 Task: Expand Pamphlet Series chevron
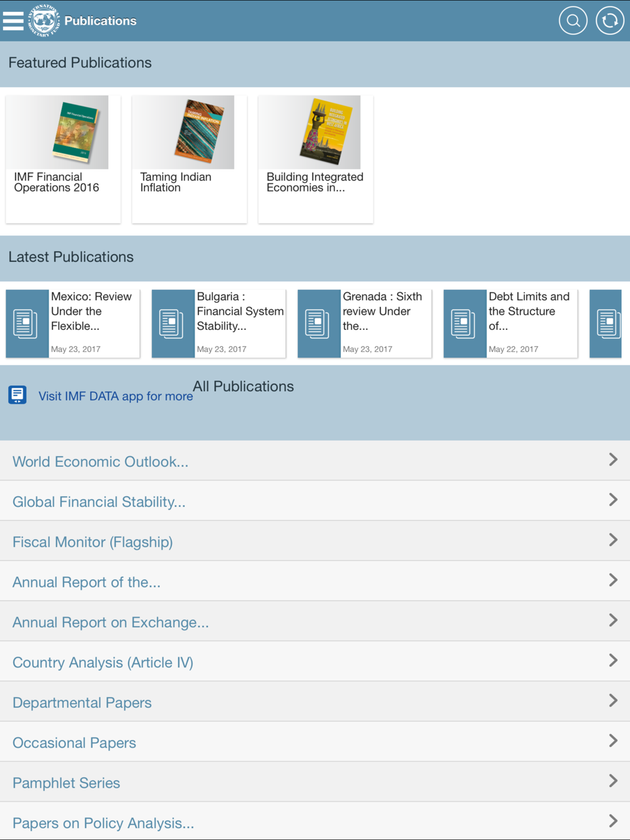point(613,781)
